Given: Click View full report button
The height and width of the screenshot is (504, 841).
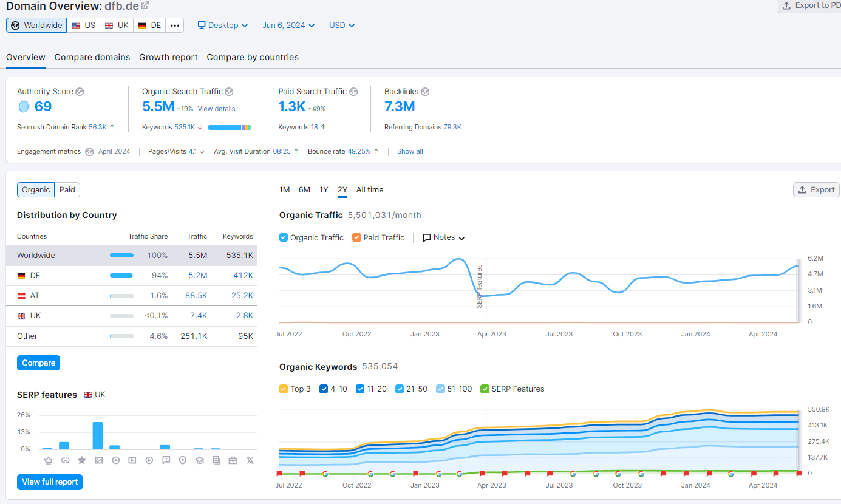Looking at the screenshot, I should [x=50, y=482].
